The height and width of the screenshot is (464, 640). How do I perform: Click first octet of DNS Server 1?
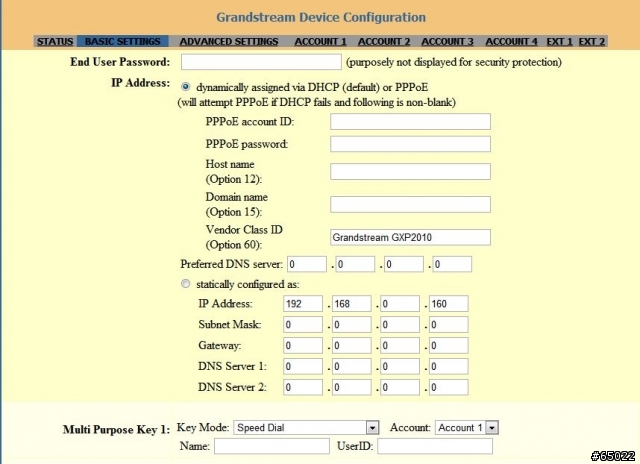click(x=303, y=366)
